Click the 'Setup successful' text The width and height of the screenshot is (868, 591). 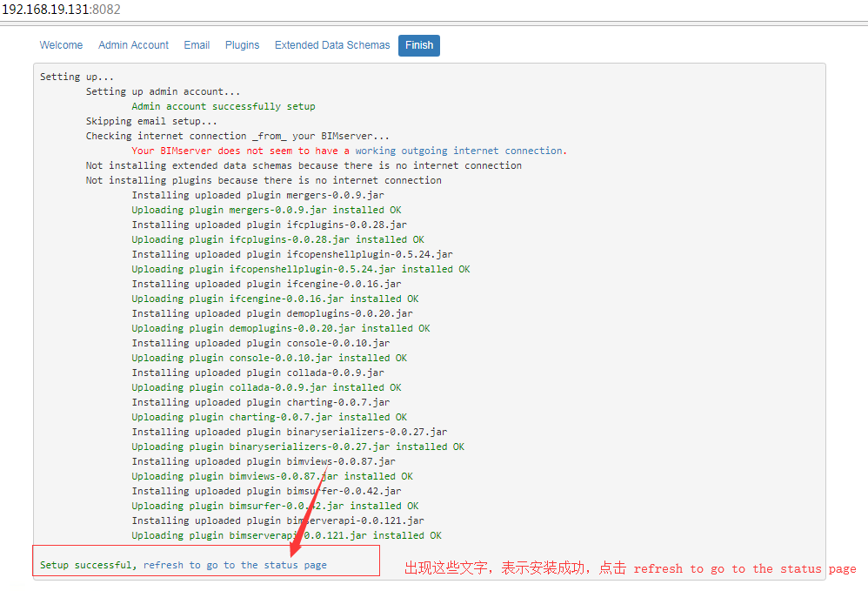click(x=86, y=565)
